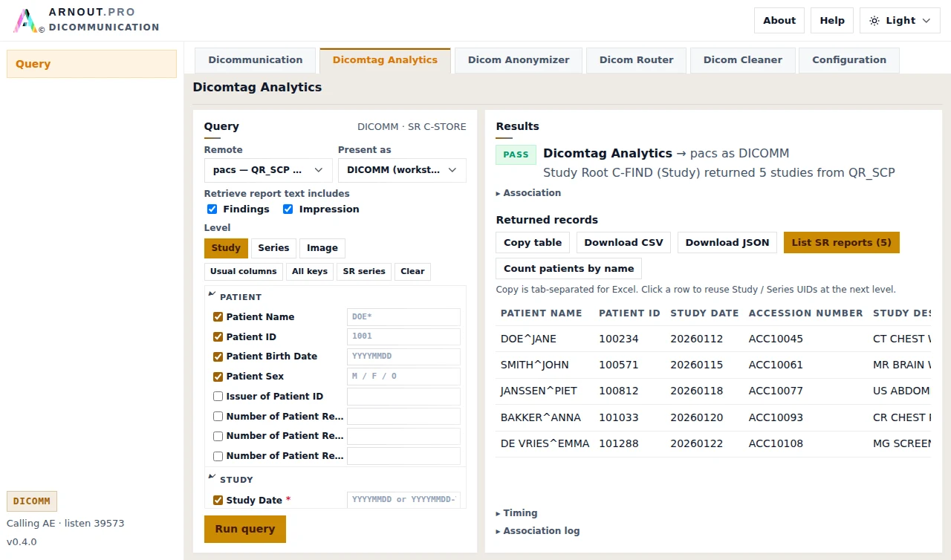Select the DOE^JANE row
Viewport: 951px width, 560px height.
(x=713, y=339)
